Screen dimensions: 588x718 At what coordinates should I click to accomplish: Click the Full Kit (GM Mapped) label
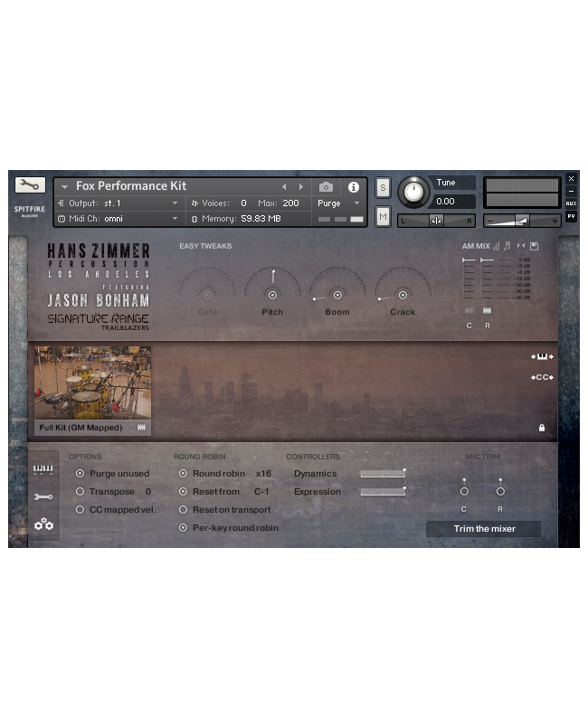pyautogui.click(x=81, y=428)
